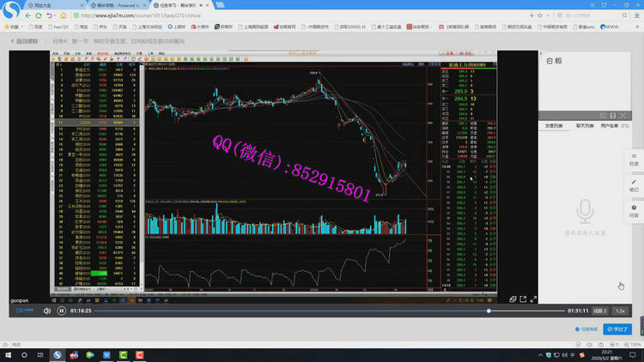Click the microphone icon in speaker panel
The height and width of the screenshot is (362, 644).
(x=585, y=211)
